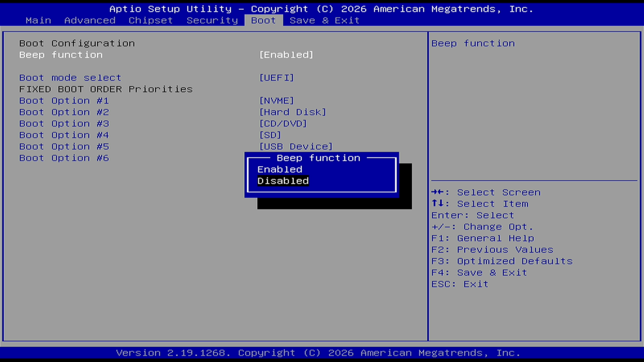Click the Boot Configuration heading
This screenshot has height=362, width=644.
click(x=77, y=43)
